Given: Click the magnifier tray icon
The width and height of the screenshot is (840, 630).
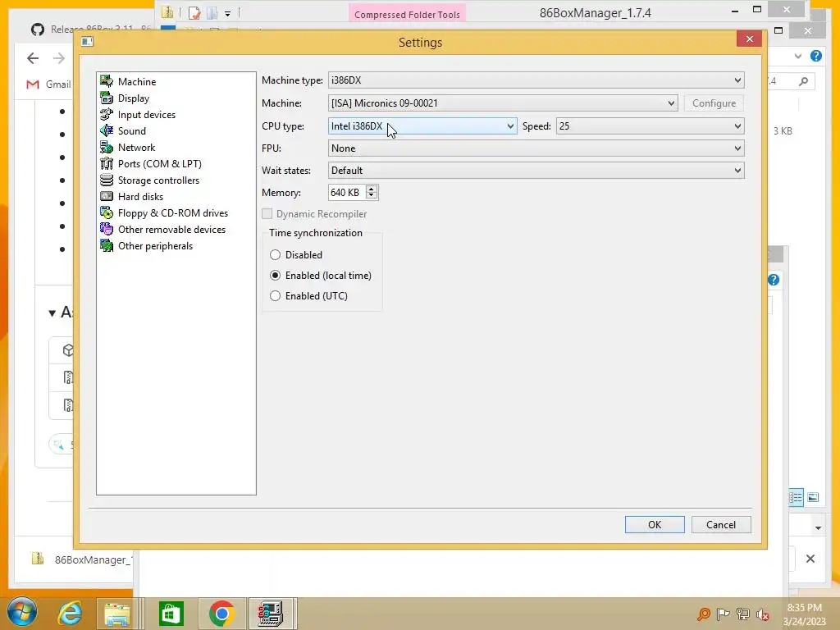Looking at the screenshot, I should point(704,614).
